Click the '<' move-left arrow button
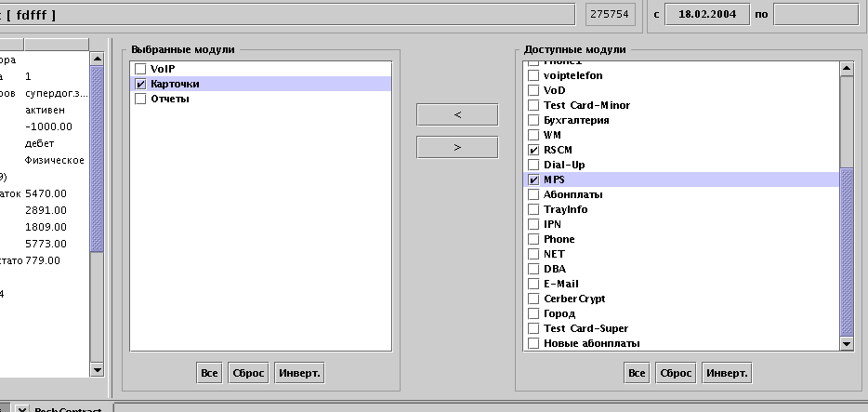868x412 pixels. click(x=457, y=114)
